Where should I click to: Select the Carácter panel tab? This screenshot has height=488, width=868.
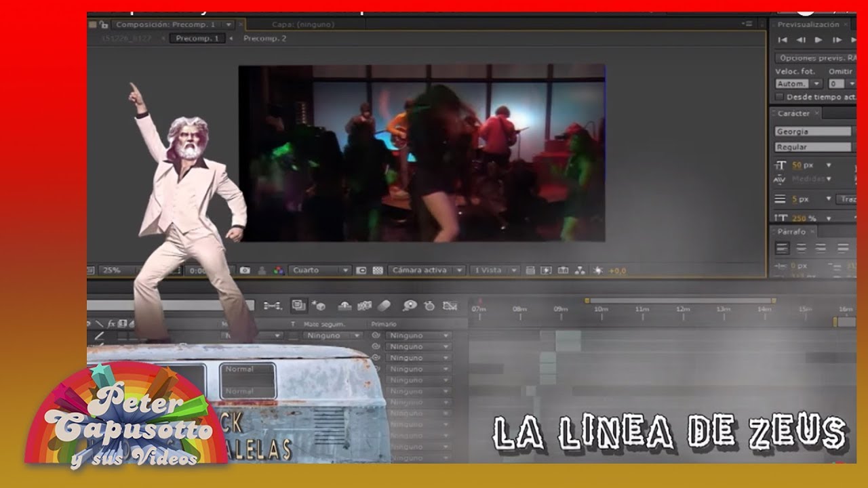(793, 113)
